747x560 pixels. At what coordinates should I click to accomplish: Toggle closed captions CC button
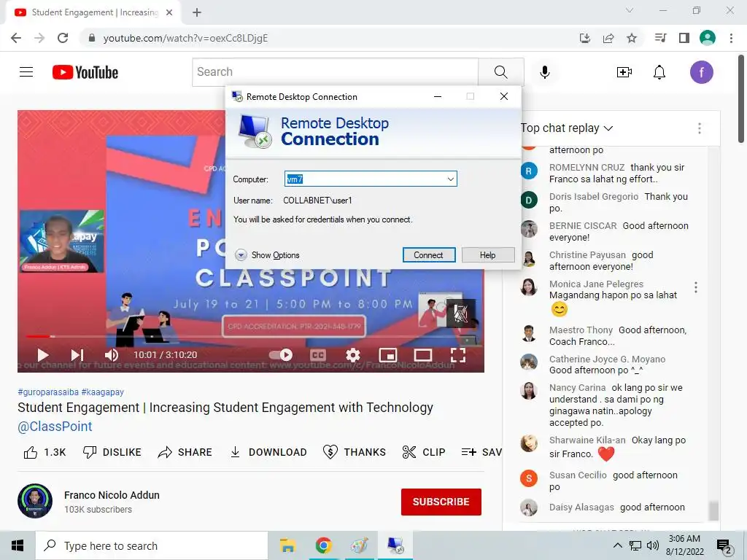pos(318,355)
